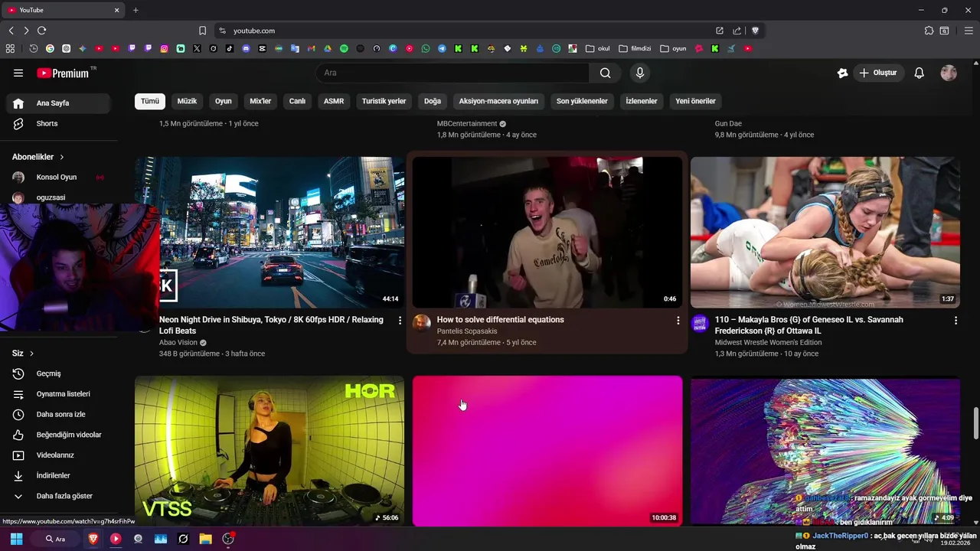Play the VTSS HÖR DJ set thumbnail

tap(269, 450)
